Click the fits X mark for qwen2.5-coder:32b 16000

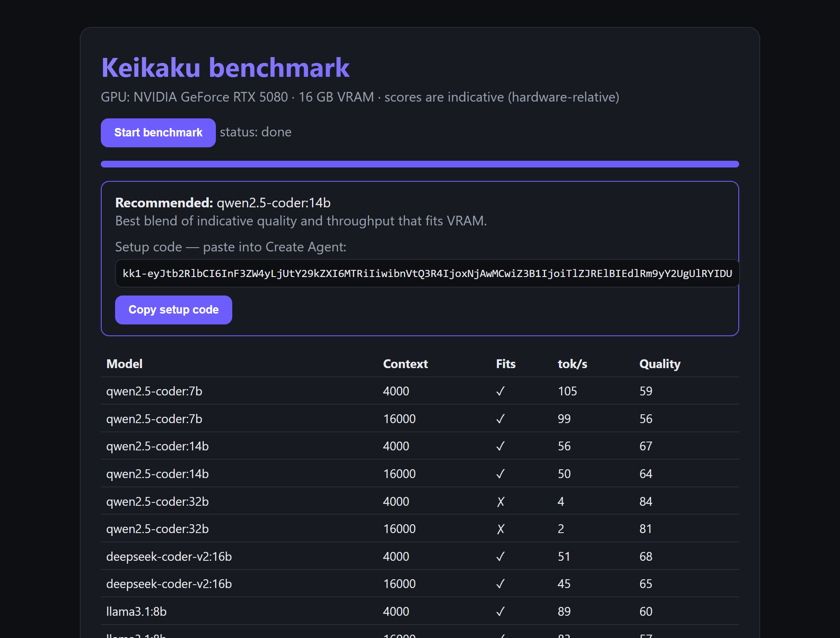tap(500, 529)
